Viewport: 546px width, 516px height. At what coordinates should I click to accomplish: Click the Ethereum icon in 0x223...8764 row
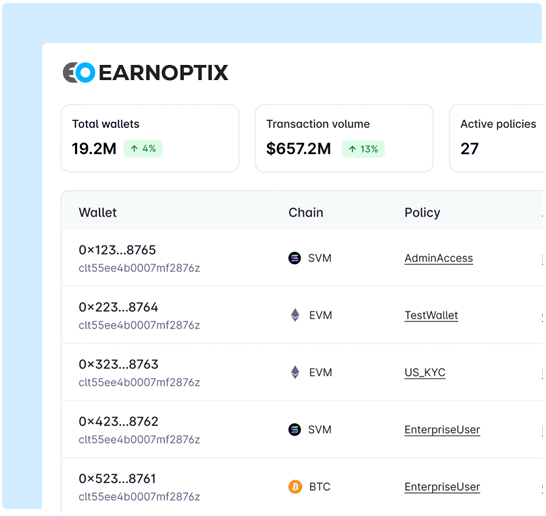coord(295,315)
